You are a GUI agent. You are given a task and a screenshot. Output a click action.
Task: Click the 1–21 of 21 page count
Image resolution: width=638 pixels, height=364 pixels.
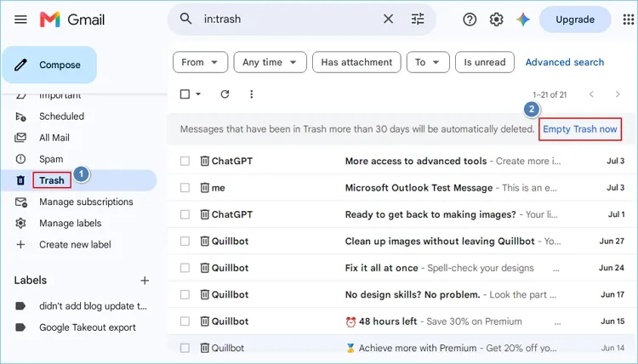tap(550, 94)
